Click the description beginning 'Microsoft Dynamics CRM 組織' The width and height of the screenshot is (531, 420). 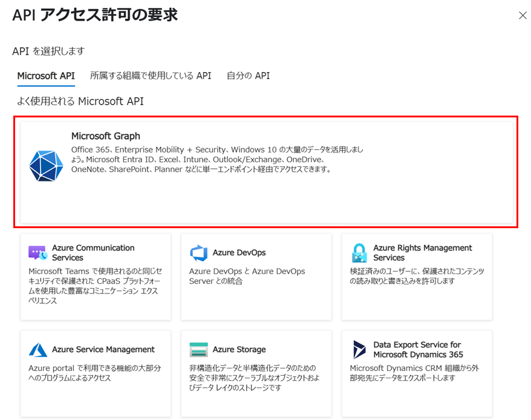tap(414, 373)
